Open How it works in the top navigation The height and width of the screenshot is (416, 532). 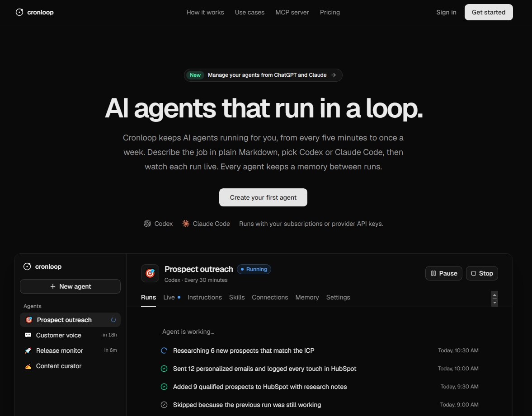click(x=205, y=12)
